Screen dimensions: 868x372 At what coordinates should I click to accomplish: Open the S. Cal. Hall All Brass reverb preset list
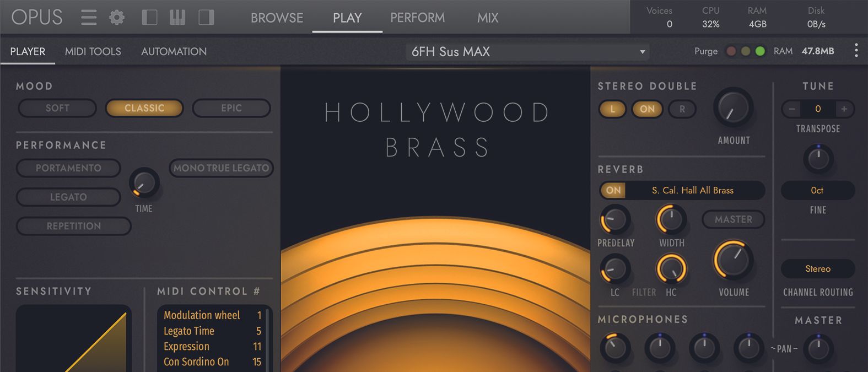[693, 190]
